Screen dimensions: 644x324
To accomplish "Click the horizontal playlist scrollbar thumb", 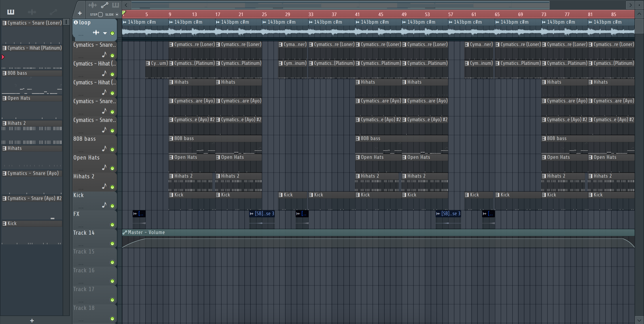I will click(340, 5).
